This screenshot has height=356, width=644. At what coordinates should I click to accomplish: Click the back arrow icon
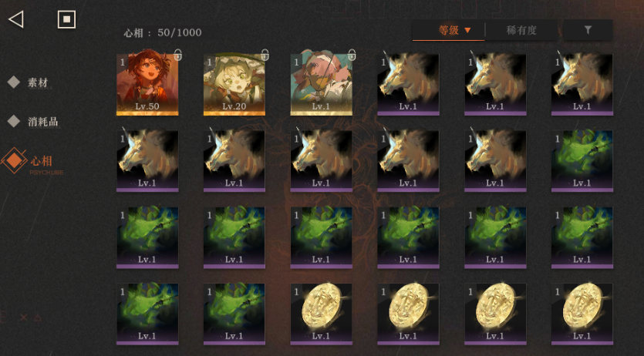16,19
